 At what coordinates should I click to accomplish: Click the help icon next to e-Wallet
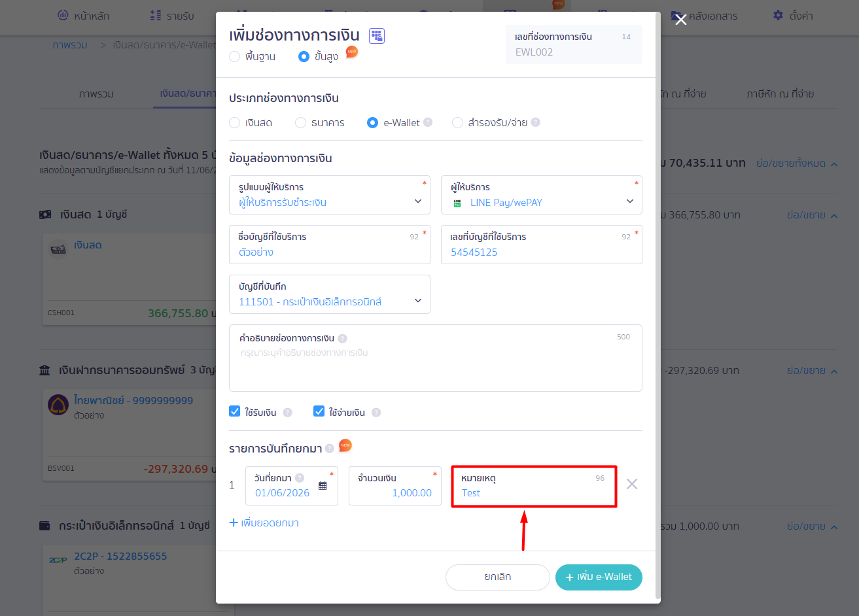coord(428,122)
